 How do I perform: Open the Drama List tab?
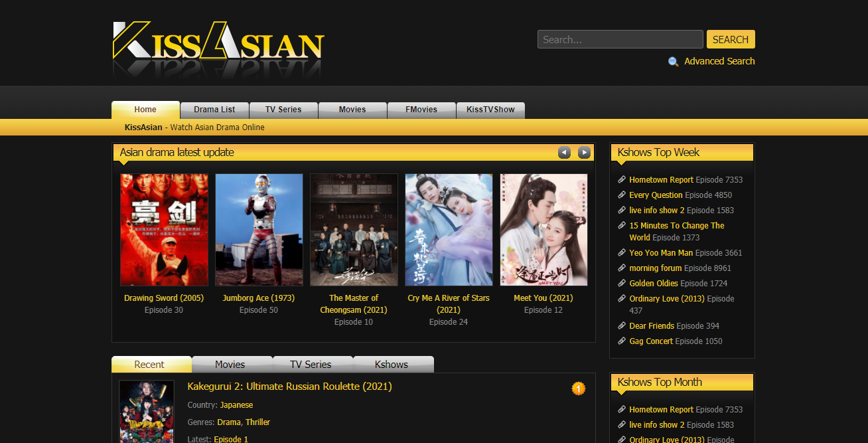(x=214, y=110)
